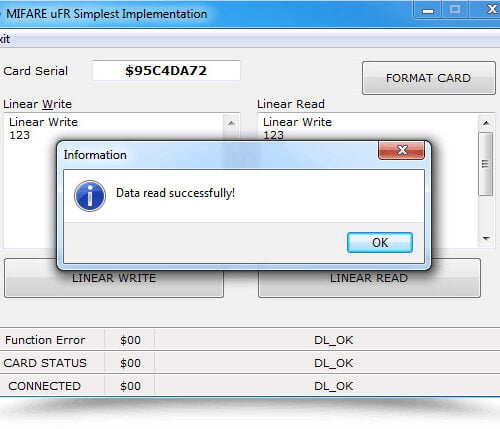The image size is (500, 429).
Task: Click inside the Linear Write text area
Action: (30, 193)
